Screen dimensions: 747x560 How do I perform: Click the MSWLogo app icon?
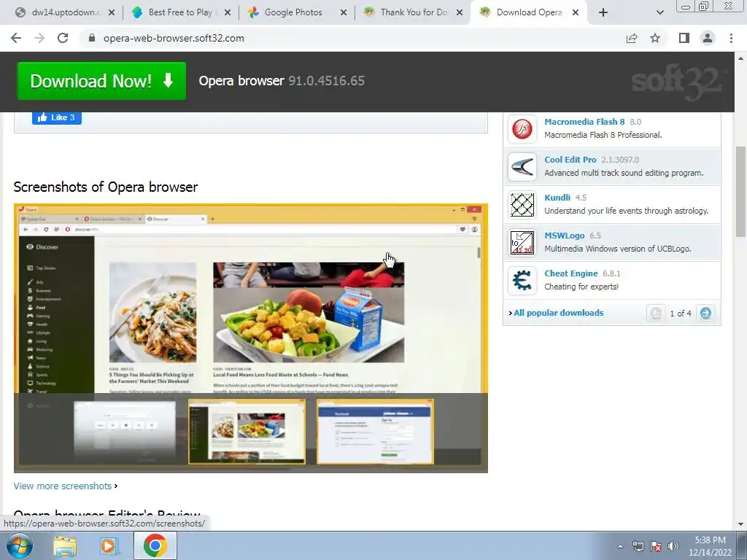[522, 243]
